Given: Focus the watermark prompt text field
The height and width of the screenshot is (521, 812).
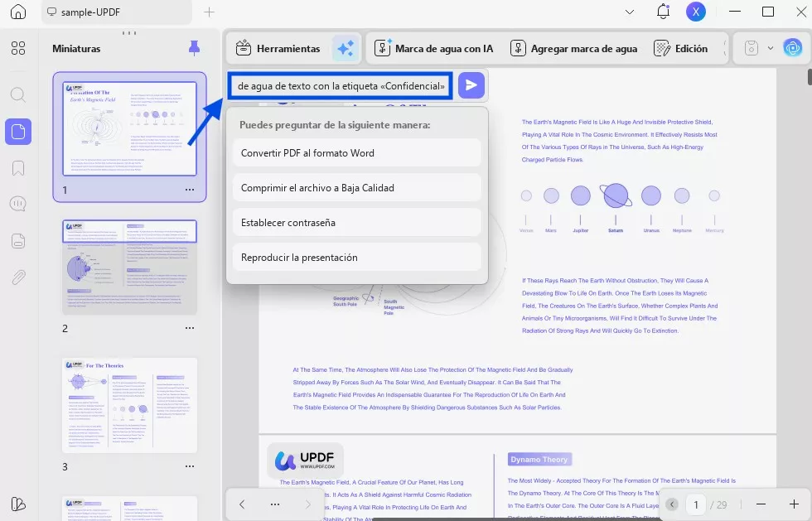Looking at the screenshot, I should tap(341, 86).
